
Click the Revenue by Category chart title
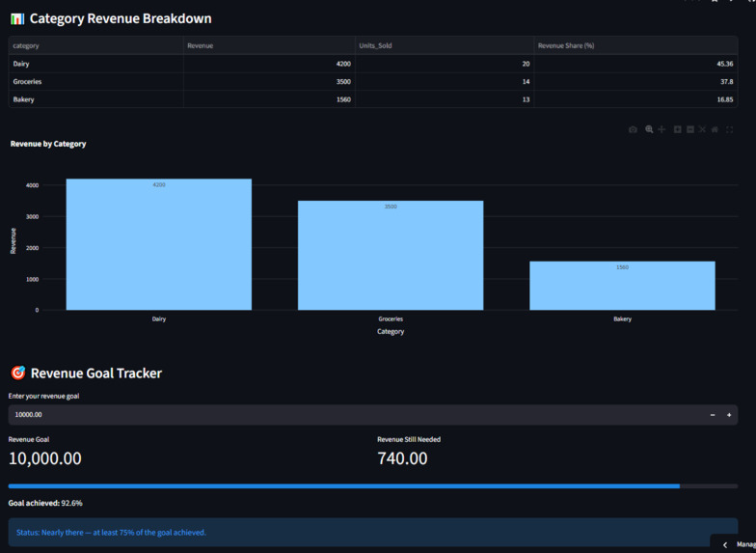[48, 144]
